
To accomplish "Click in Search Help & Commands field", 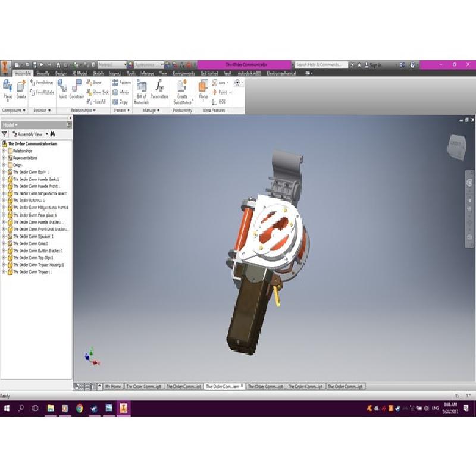I will pos(321,65).
